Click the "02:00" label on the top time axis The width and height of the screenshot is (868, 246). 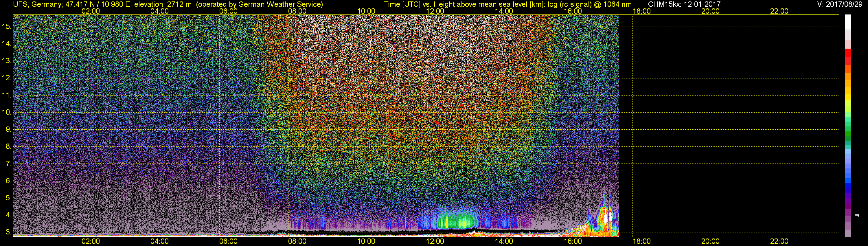[91, 11]
